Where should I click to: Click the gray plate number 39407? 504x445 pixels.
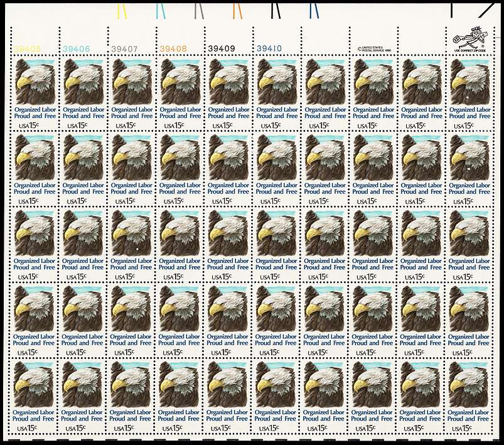tap(124, 49)
